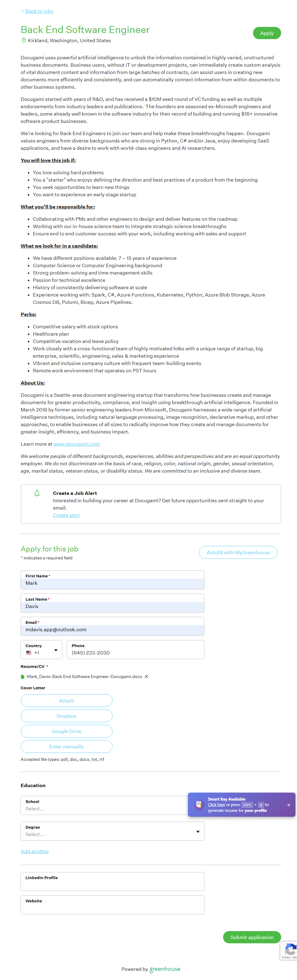Visit the www.docugami.com link
297x980 pixels.
click(76, 444)
